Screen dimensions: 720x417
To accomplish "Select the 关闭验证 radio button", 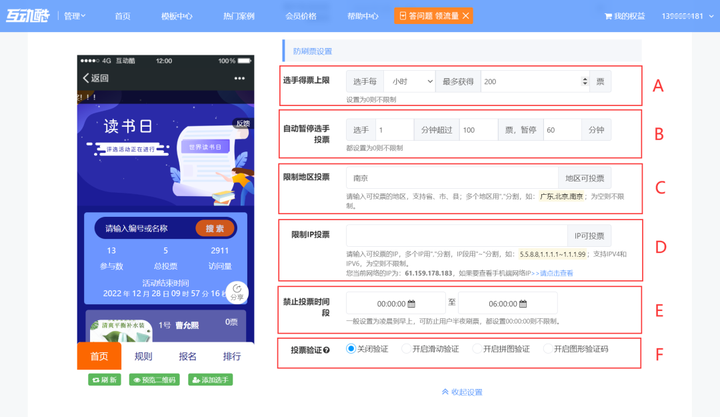I will [351, 349].
